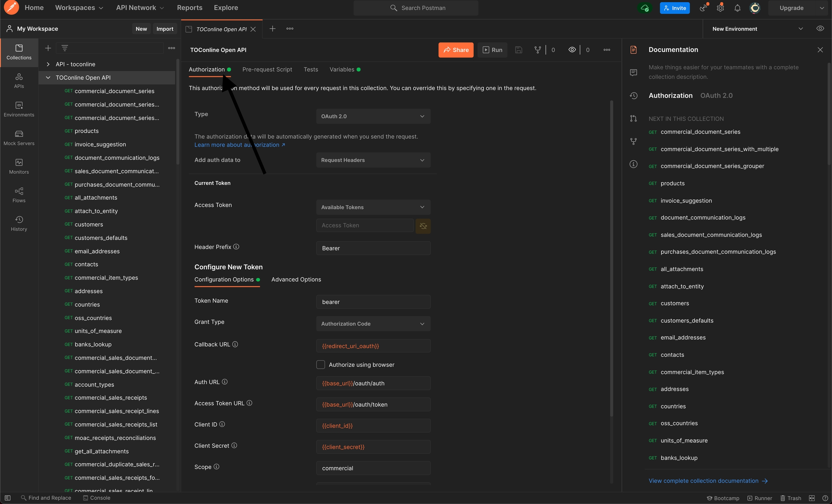The image size is (832, 504).
Task: Click the fork collection icon
Action: pos(537,50)
